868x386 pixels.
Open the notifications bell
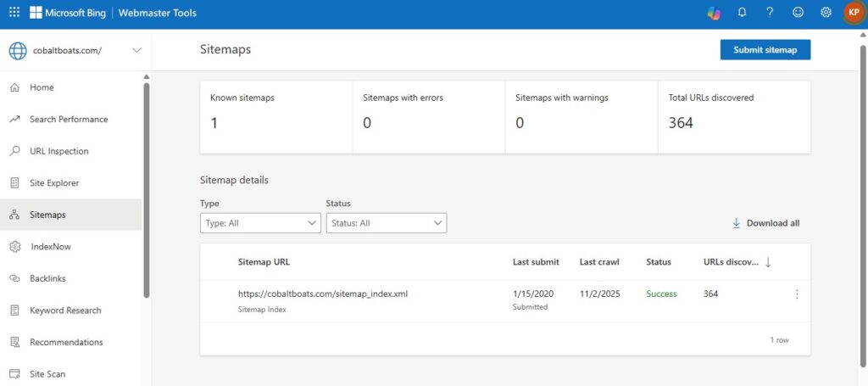(x=743, y=13)
